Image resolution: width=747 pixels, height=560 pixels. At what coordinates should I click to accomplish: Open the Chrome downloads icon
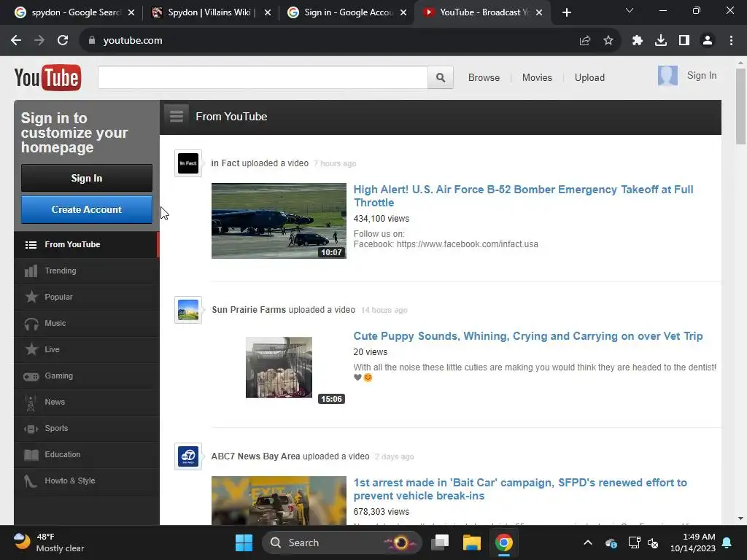[661, 41]
